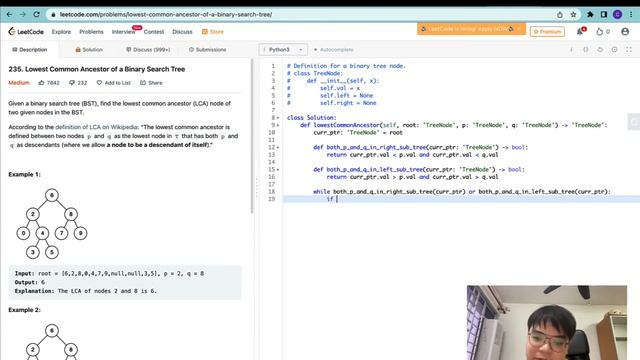Collapse the lowestCommonAncestor fold arrow on line 9
This screenshot has width=640, height=360.
tap(278, 125)
